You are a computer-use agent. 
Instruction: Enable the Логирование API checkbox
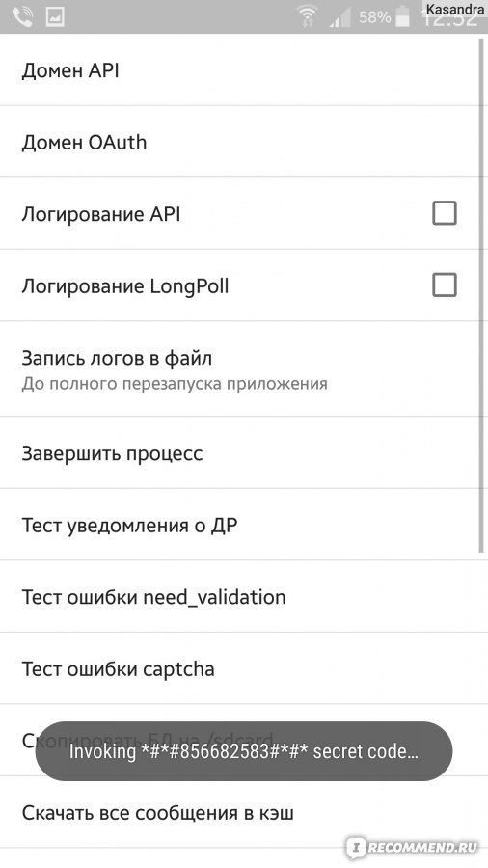[445, 213]
